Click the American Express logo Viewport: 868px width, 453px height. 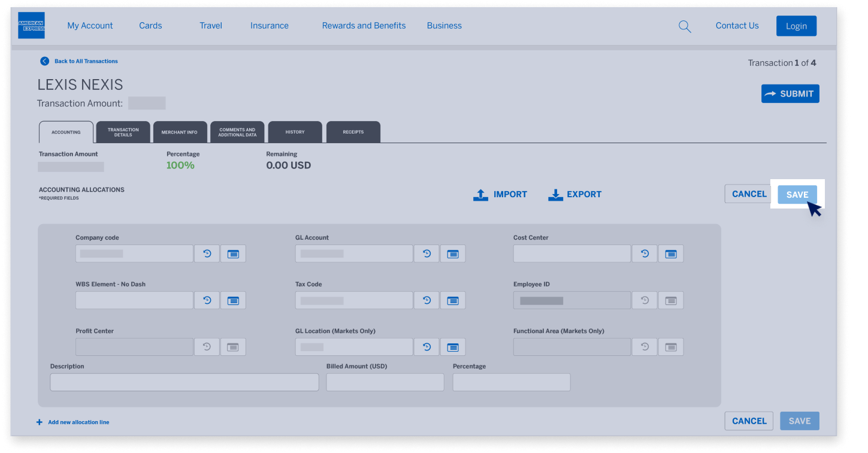click(31, 25)
